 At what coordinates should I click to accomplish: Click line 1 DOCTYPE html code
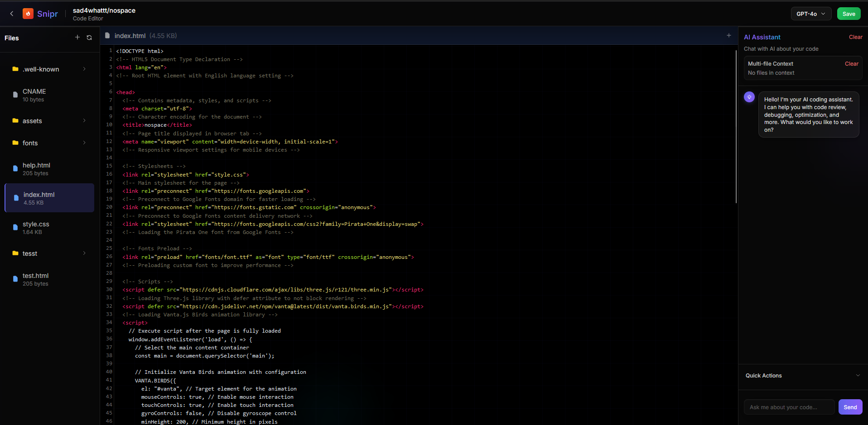click(x=140, y=51)
